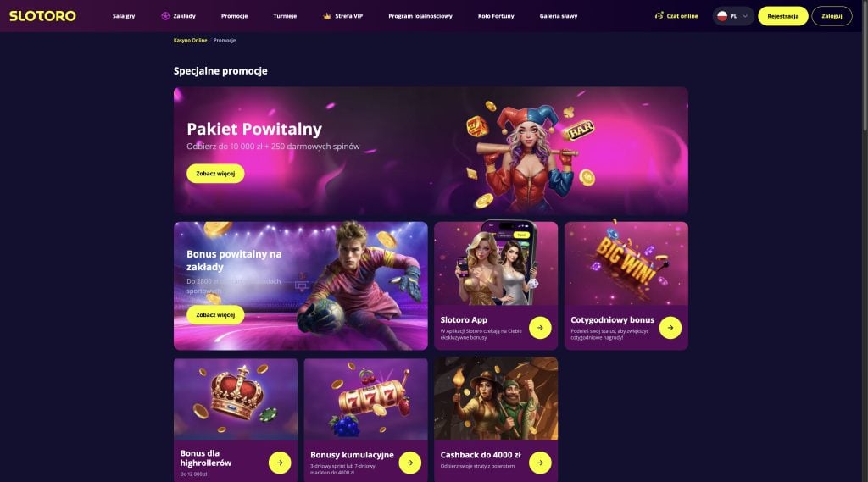Click the Zaloguj button
The image size is (868, 482).
click(x=832, y=16)
